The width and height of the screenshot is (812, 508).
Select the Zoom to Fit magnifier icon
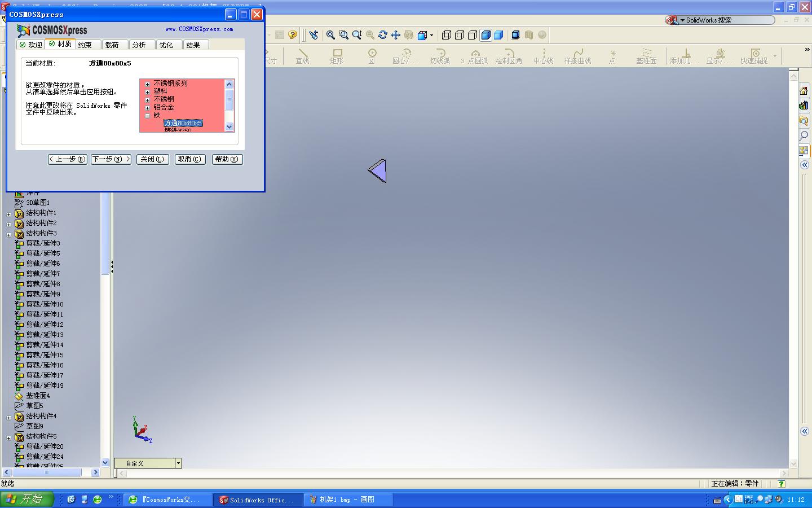pos(331,35)
